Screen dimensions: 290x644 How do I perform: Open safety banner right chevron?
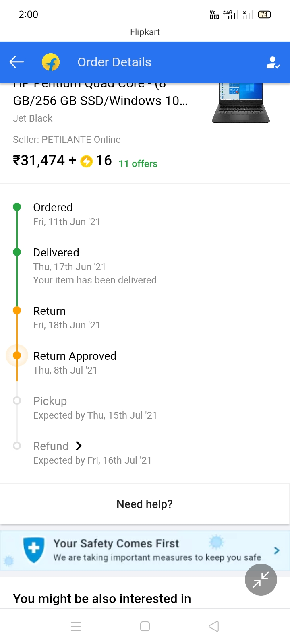(277, 551)
